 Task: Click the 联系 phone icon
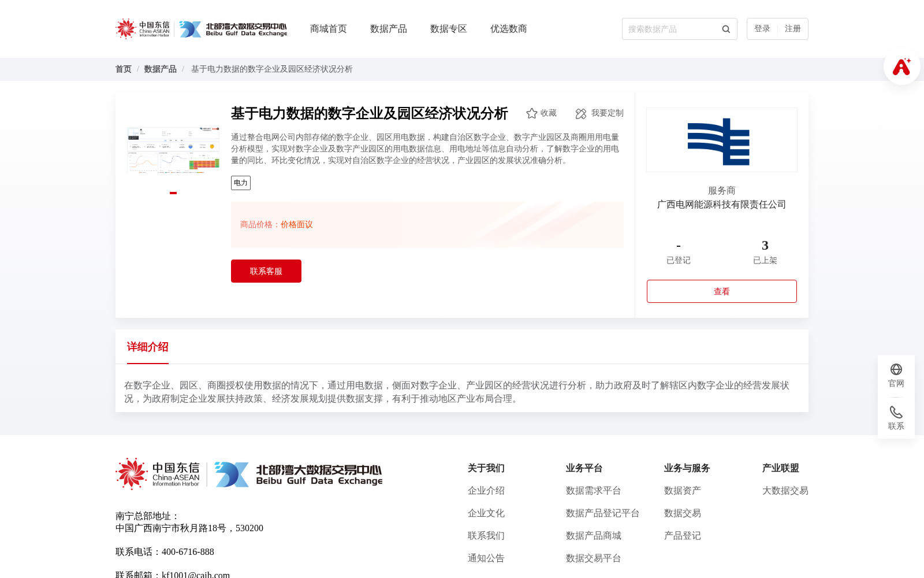coord(896,412)
